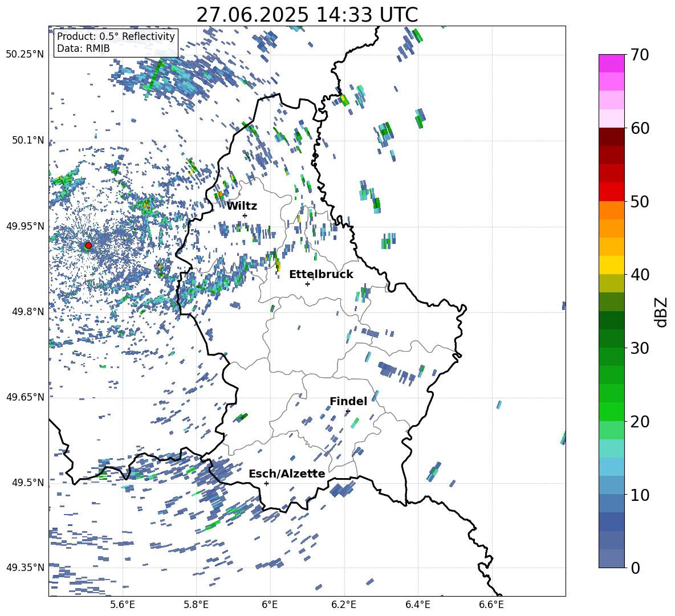
Task: Click the colorbar tick label 70
Action: (x=640, y=55)
